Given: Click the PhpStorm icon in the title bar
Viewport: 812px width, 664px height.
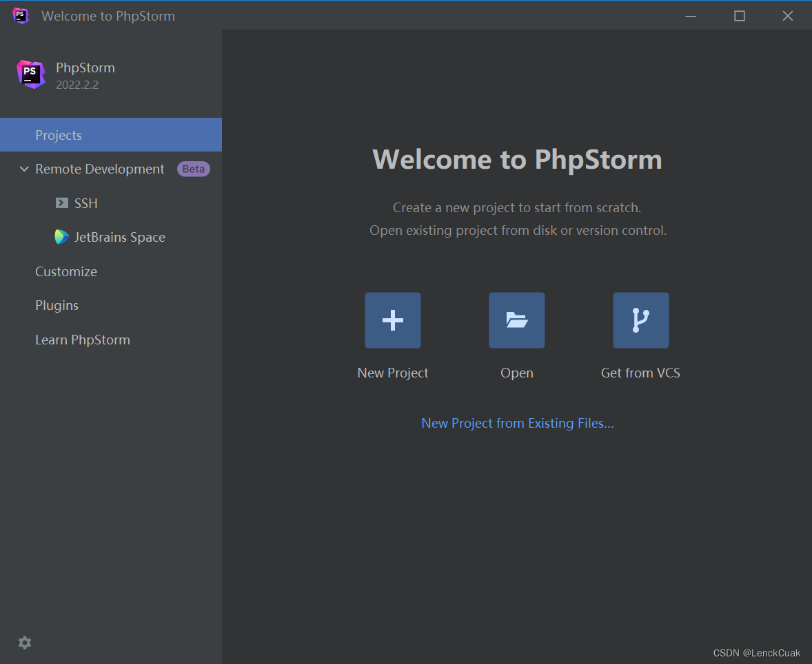Looking at the screenshot, I should coord(21,16).
